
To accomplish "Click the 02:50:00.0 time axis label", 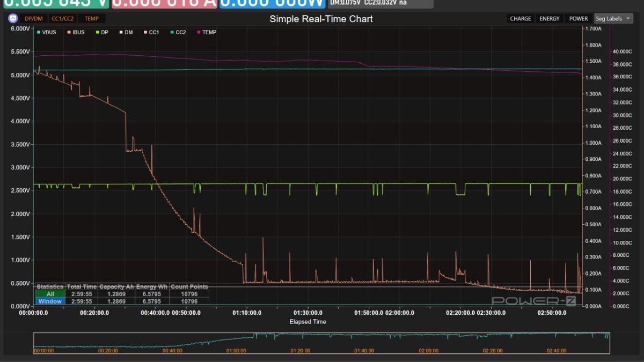I will [x=553, y=313].
